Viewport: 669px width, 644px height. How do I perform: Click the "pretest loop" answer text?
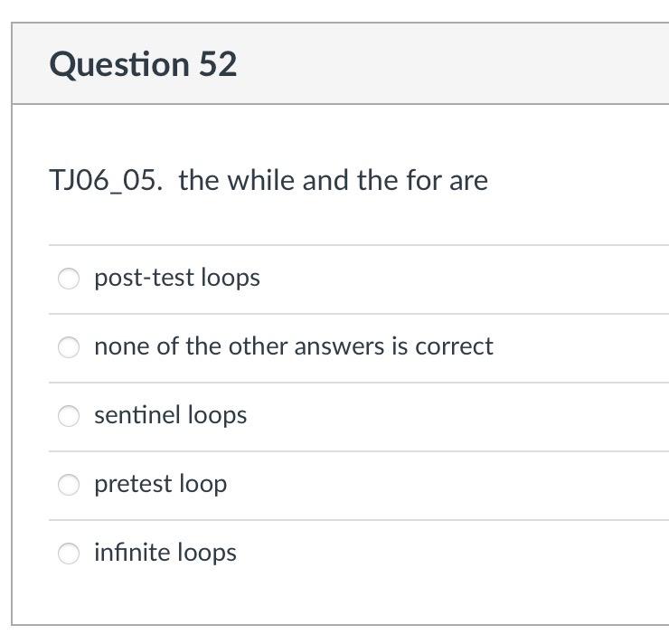point(160,484)
